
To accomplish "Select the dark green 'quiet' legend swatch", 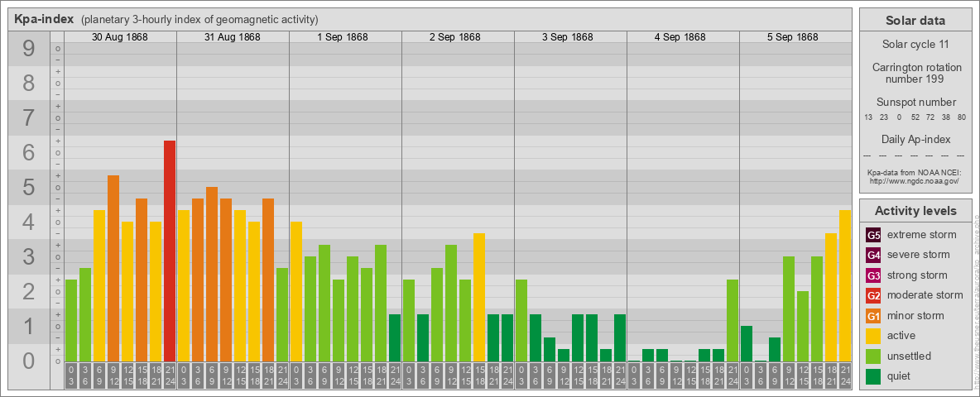I will tap(873, 375).
